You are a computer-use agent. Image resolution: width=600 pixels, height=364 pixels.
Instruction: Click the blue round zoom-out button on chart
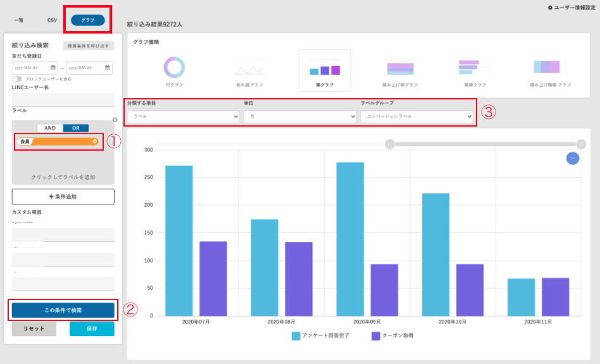coord(572,158)
